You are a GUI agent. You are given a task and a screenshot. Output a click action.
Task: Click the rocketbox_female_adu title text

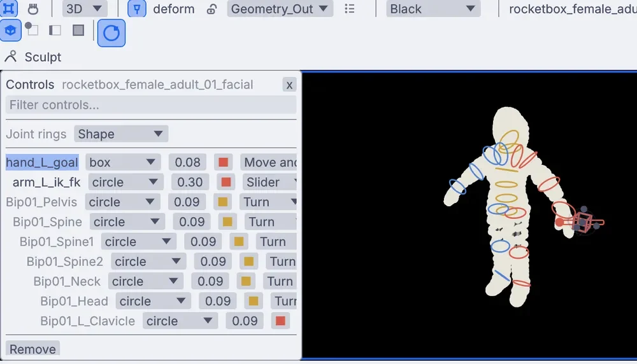[x=573, y=9]
